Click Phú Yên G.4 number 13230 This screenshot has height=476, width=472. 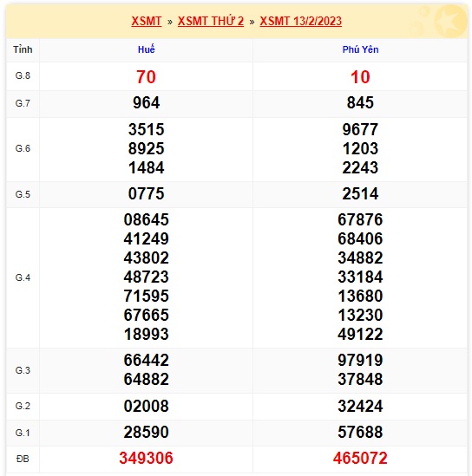pos(360,316)
